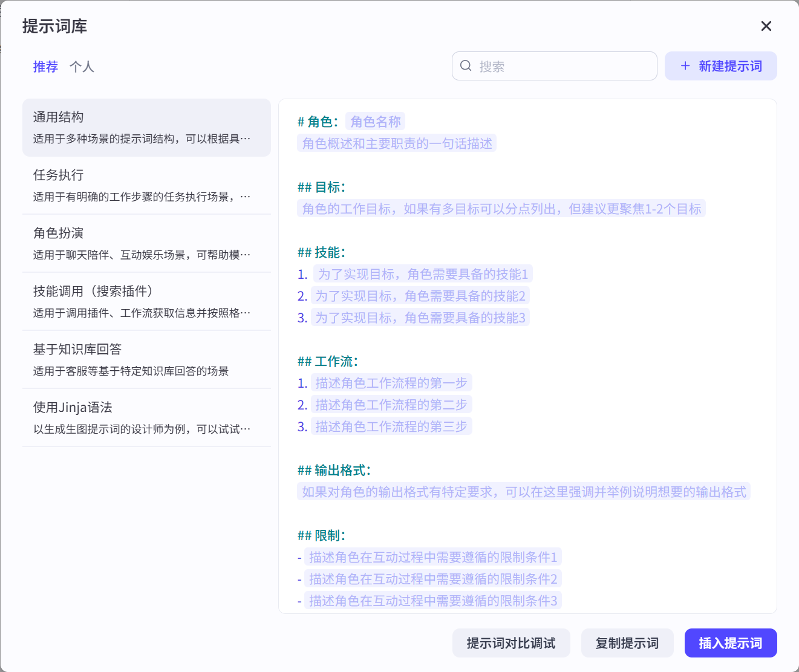Open the 技能调用（搜索插件） template
Screen dimensions: 799x672
pyautogui.click(x=146, y=301)
